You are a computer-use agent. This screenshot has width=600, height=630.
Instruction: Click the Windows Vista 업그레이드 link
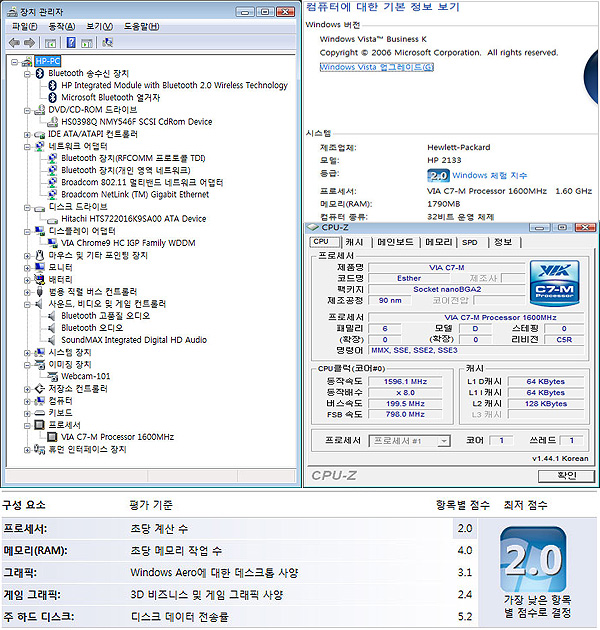[x=377, y=67]
